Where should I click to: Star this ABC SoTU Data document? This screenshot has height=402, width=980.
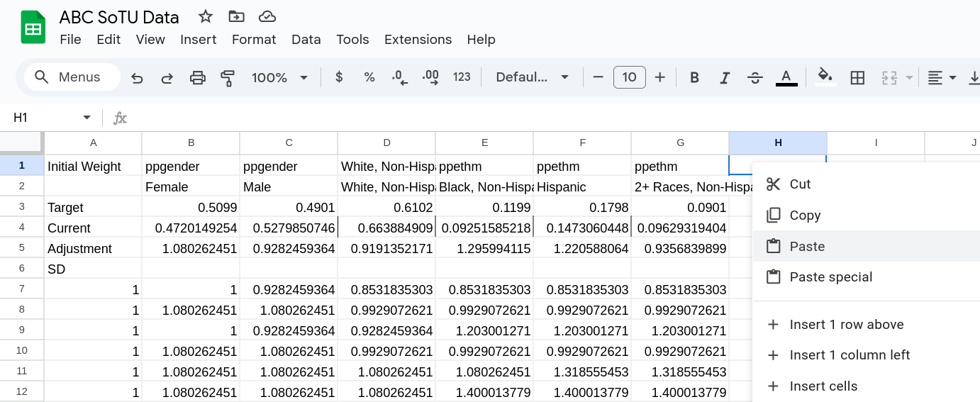[206, 16]
